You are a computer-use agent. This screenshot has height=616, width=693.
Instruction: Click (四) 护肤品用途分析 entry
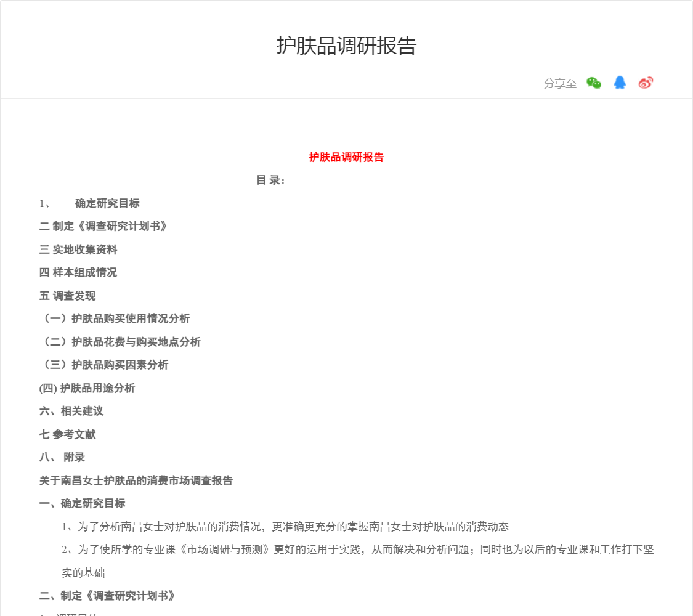click(x=87, y=388)
